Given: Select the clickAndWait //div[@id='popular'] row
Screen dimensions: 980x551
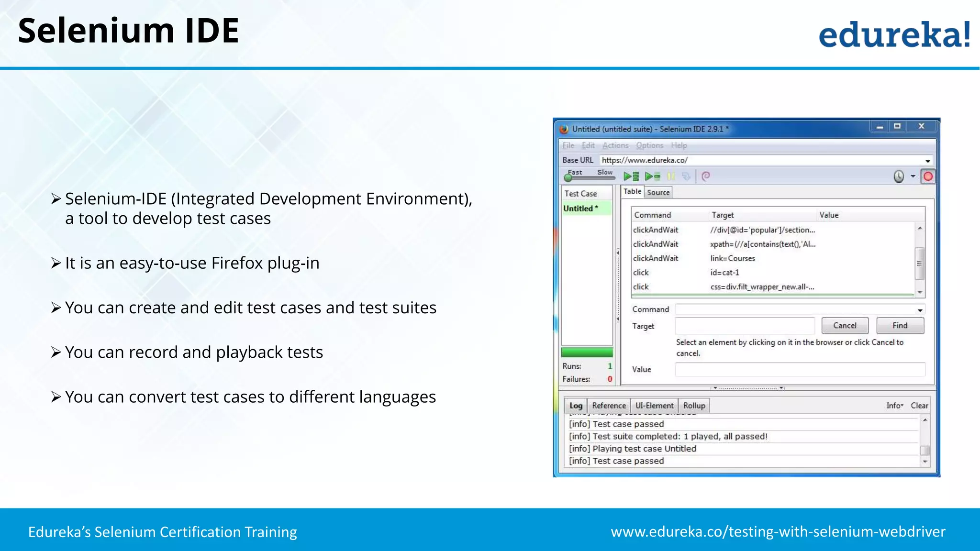Looking at the screenshot, I should 772,230.
